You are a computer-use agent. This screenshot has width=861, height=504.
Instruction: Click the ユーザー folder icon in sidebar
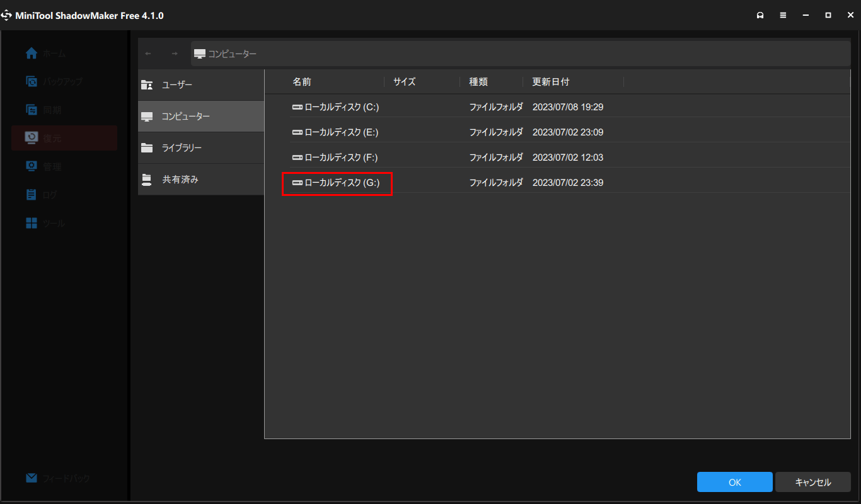tap(147, 85)
